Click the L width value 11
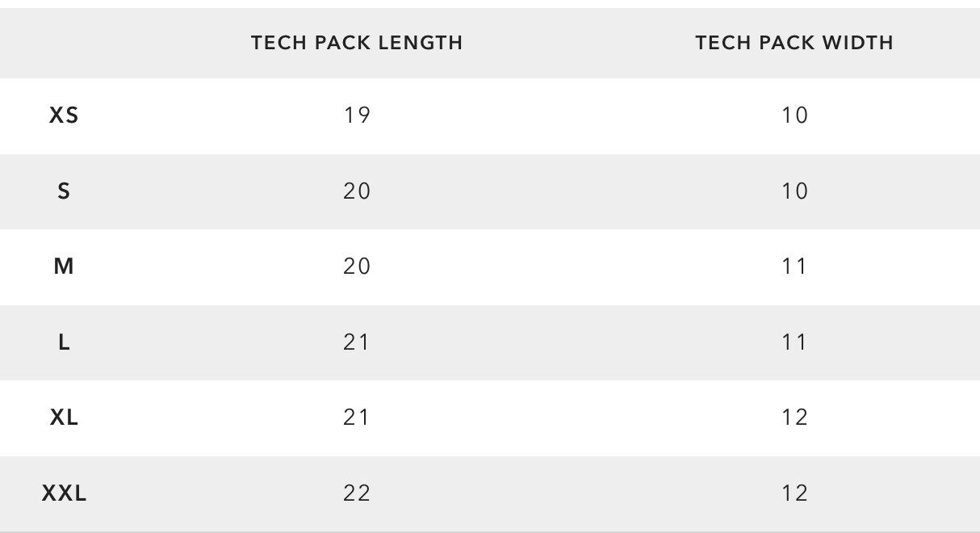The height and width of the screenshot is (533, 980). [x=794, y=342]
